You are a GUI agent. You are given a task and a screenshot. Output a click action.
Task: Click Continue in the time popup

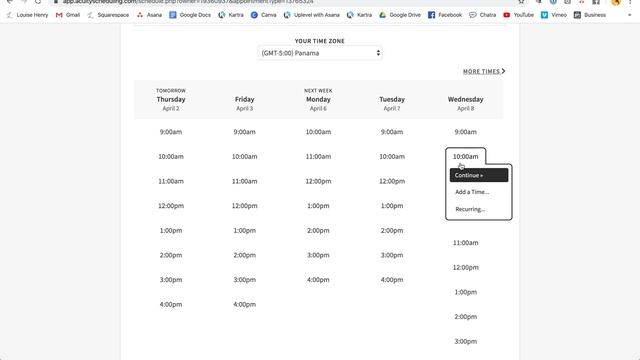[x=479, y=175]
